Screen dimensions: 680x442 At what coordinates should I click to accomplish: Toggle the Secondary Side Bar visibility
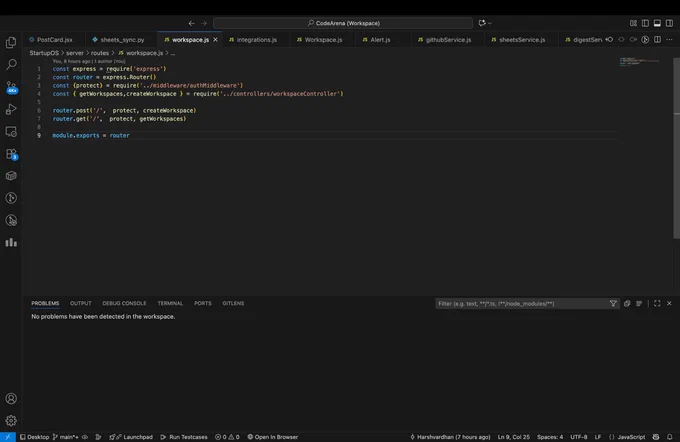[x=670, y=23]
